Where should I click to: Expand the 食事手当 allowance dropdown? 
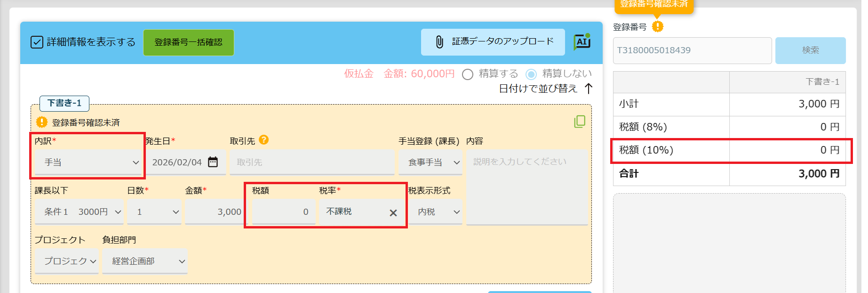point(430,163)
